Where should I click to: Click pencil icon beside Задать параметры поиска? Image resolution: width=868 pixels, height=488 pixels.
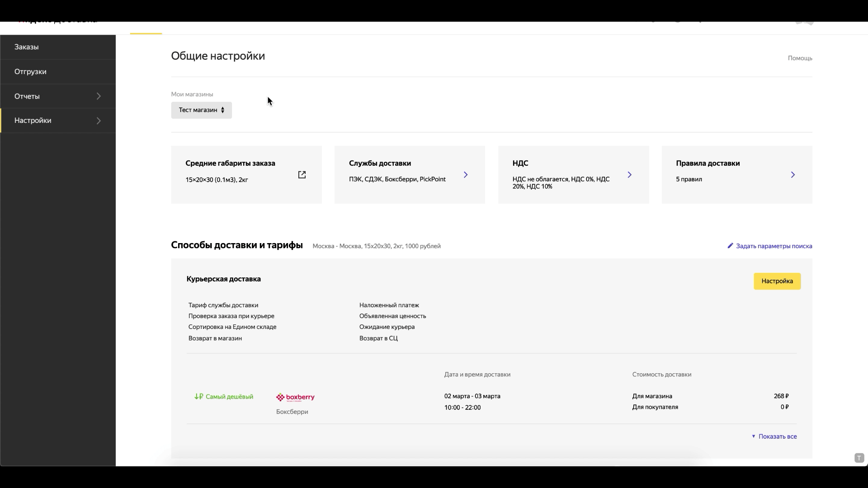[x=730, y=246]
